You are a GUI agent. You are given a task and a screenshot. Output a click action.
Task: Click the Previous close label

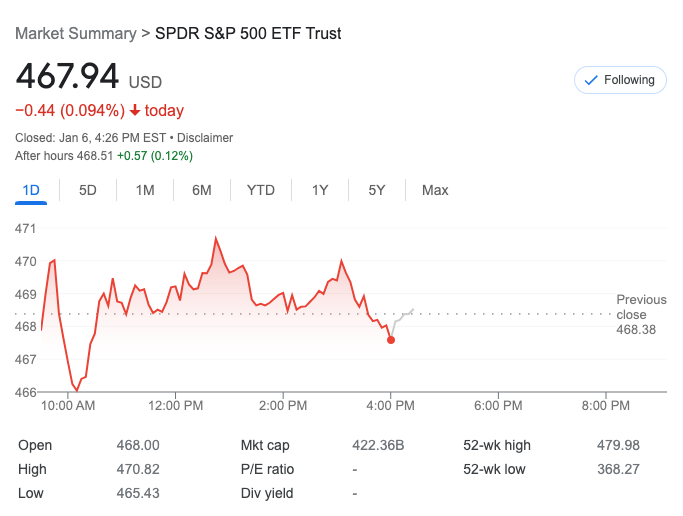(x=641, y=307)
